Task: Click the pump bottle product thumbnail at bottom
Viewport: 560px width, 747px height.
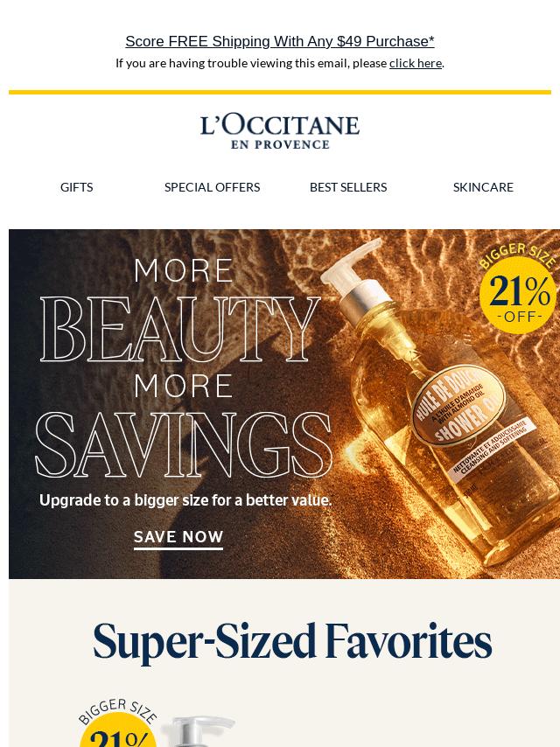Action: coord(198,731)
